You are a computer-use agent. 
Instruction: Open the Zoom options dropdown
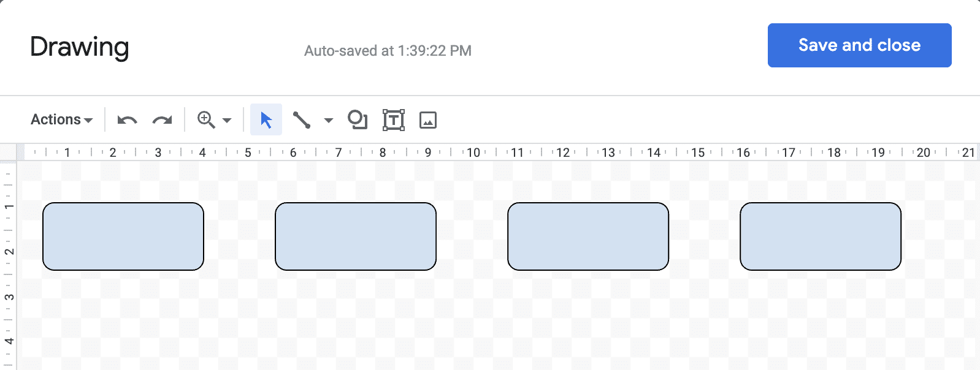tap(226, 120)
